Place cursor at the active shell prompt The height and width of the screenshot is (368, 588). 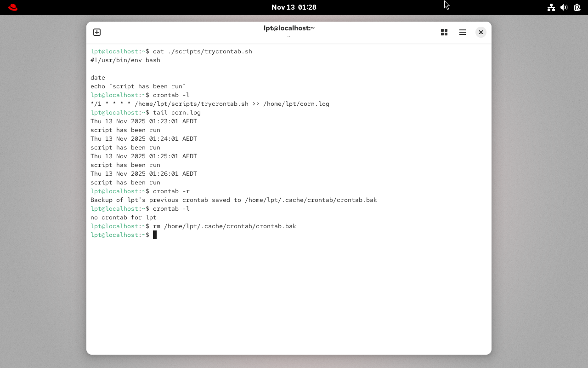pyautogui.click(x=155, y=235)
